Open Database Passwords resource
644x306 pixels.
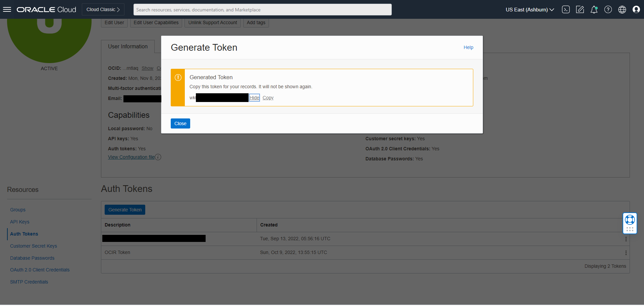coord(32,258)
